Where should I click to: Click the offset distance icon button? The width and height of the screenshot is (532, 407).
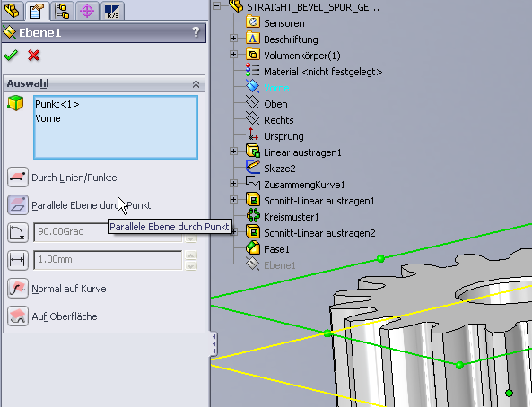coord(18,261)
